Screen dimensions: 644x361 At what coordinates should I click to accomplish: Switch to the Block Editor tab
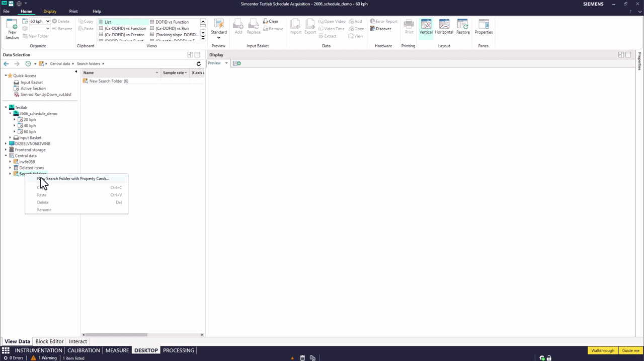[x=49, y=341]
